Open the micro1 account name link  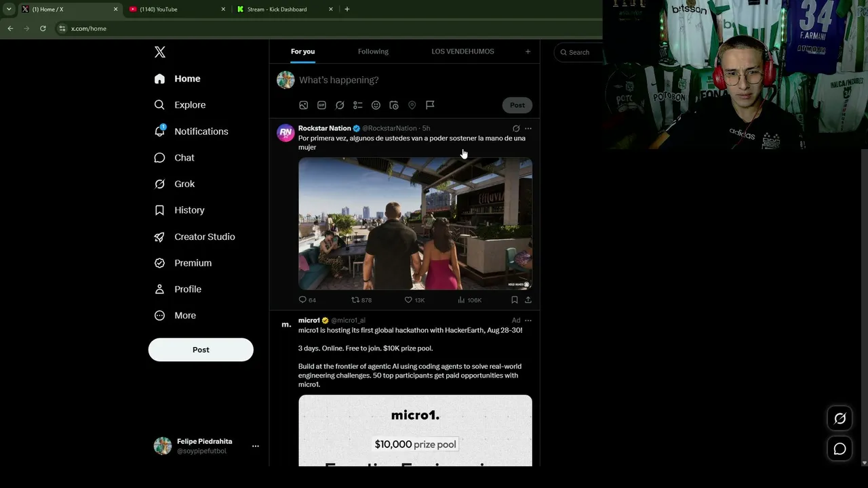click(309, 321)
